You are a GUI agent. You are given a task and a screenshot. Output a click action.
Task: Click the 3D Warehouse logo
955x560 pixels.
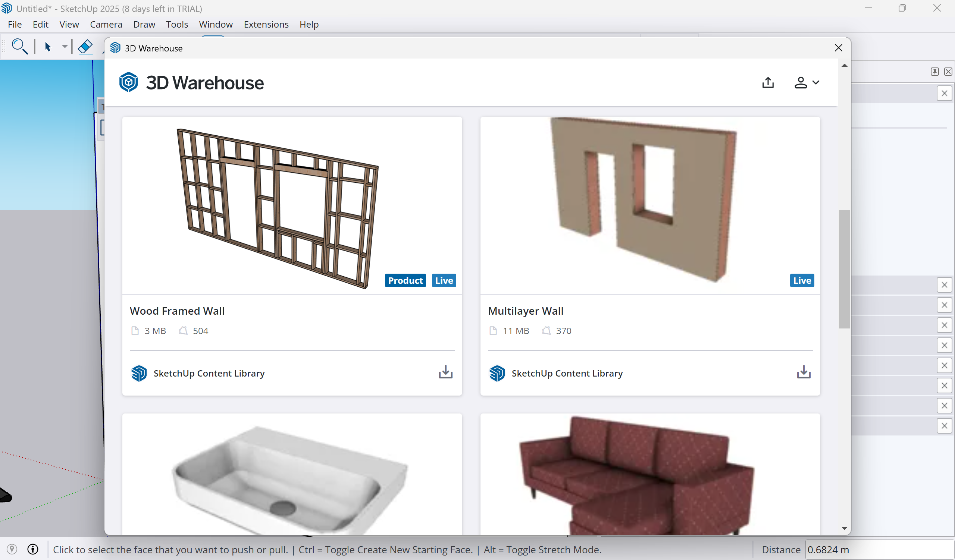pyautogui.click(x=191, y=82)
